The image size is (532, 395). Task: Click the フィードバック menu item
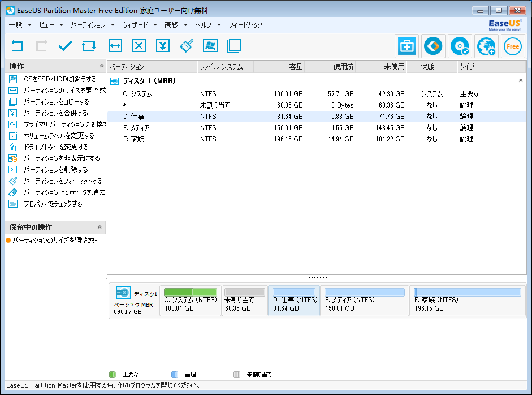245,25
